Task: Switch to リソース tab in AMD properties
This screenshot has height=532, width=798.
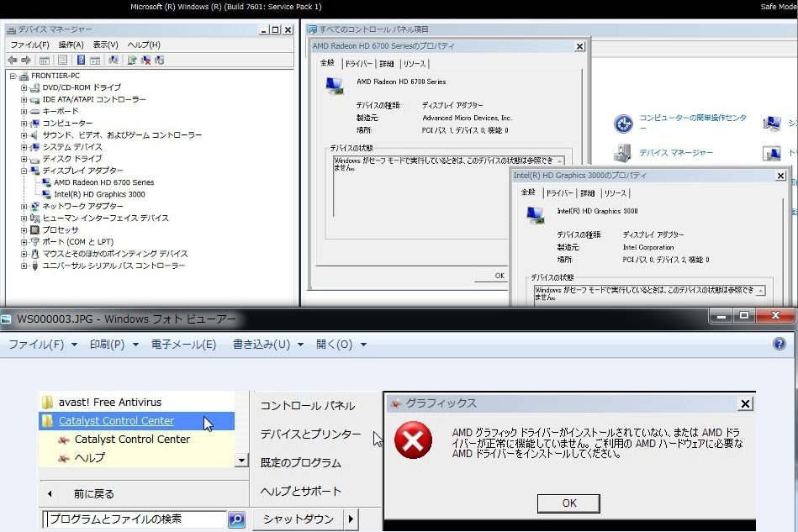Action: (415, 64)
